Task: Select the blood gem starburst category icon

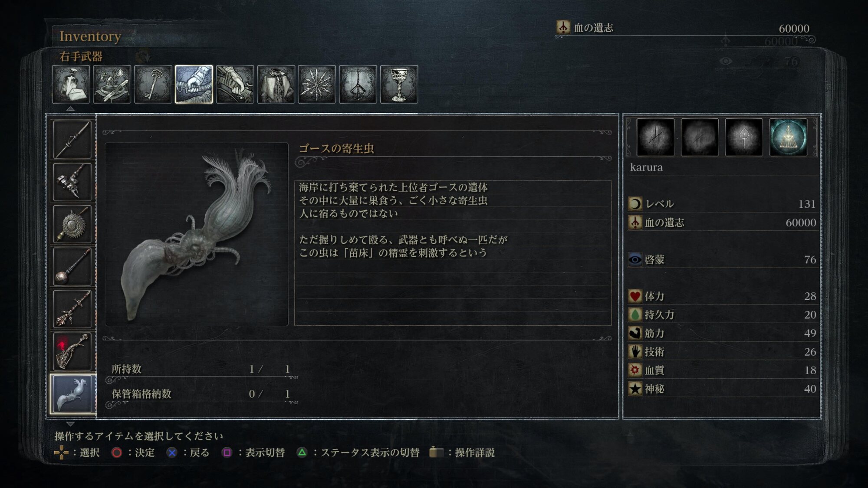Action: (317, 84)
